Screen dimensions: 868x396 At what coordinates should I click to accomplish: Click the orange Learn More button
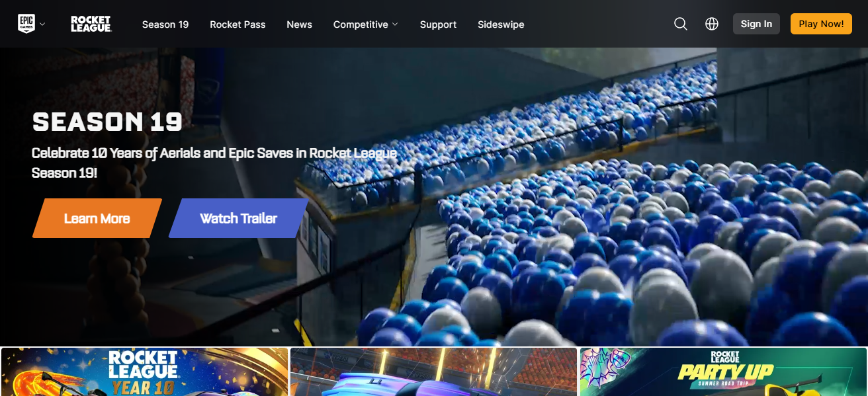point(97,218)
